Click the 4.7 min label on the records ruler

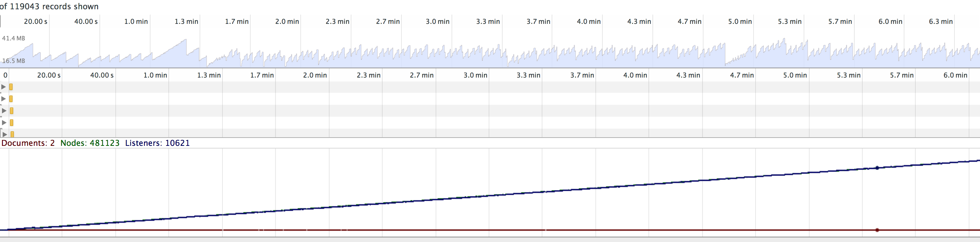[742, 75]
